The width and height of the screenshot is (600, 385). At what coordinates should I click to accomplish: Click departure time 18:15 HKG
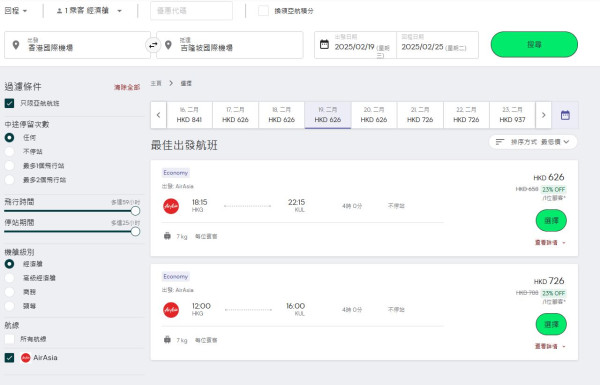click(199, 205)
